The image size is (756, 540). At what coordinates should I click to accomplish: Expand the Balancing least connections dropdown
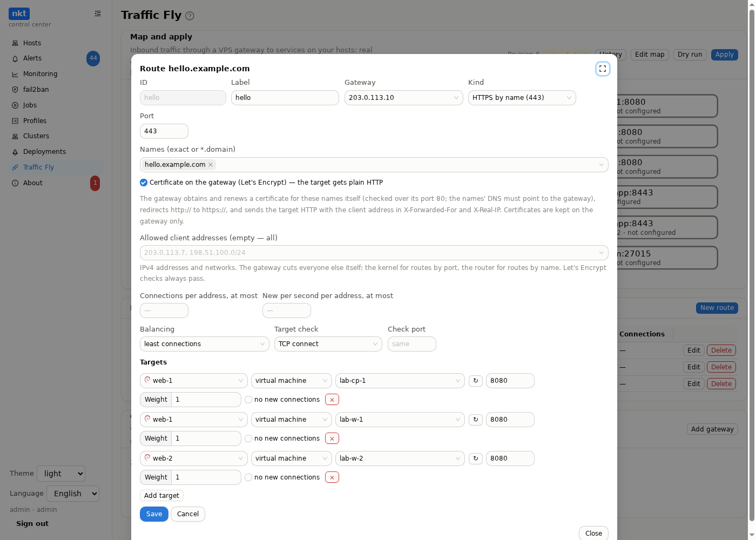205,344
